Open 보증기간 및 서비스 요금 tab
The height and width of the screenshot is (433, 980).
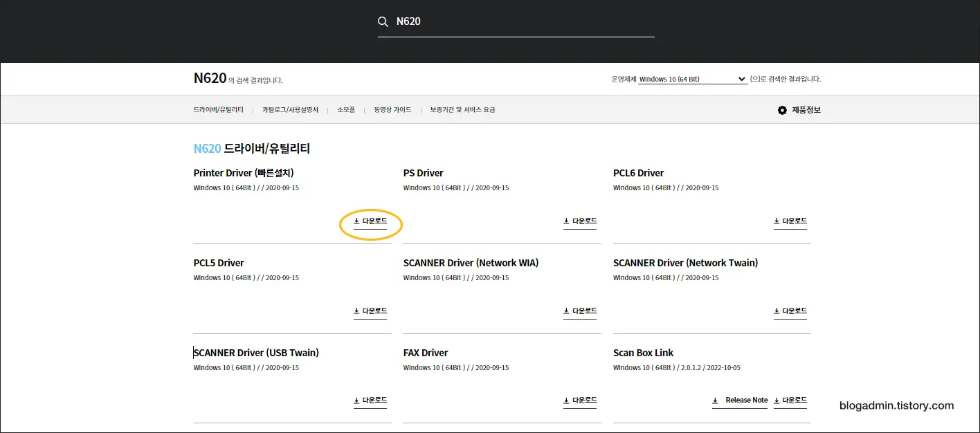pos(462,109)
